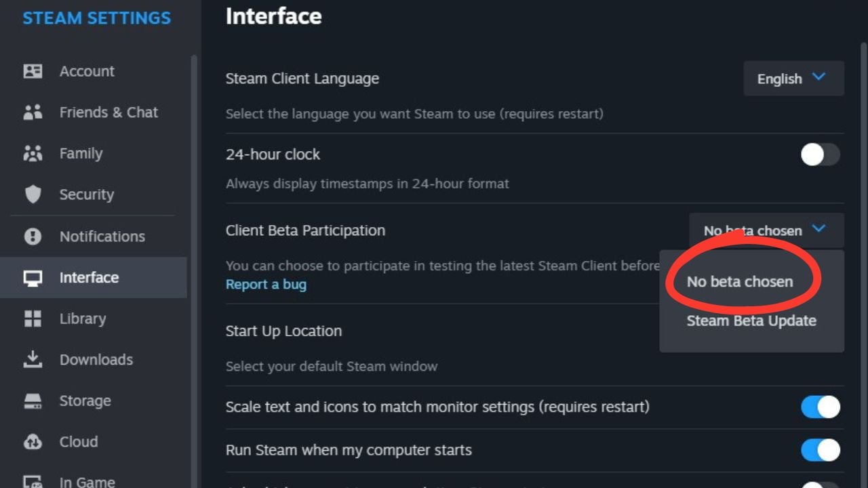Open the Cloud settings icon

coord(33,441)
